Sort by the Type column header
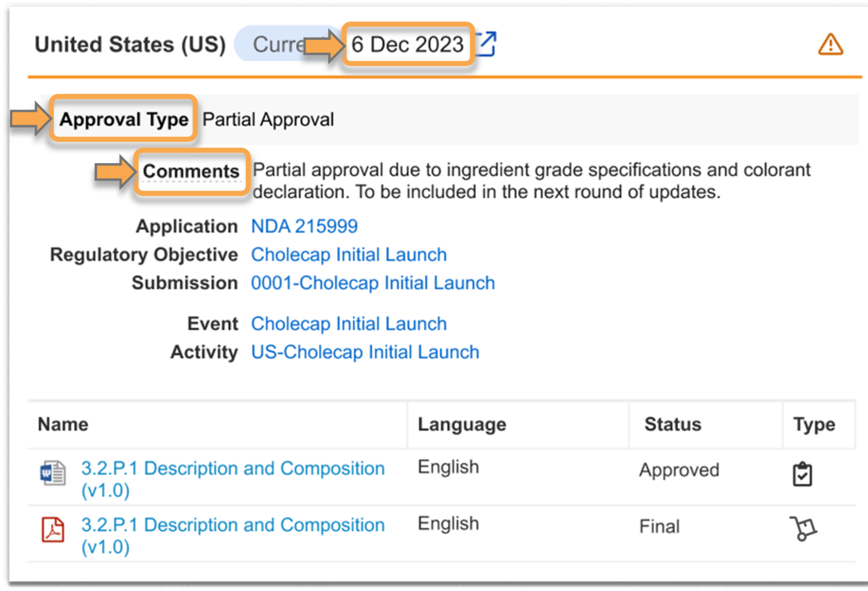Viewport: 868px width, 591px height. (814, 424)
